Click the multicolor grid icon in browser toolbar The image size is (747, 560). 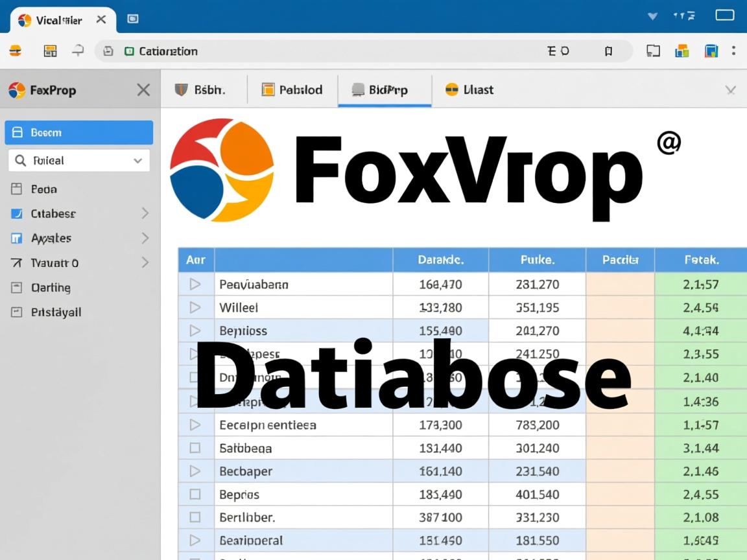point(682,51)
